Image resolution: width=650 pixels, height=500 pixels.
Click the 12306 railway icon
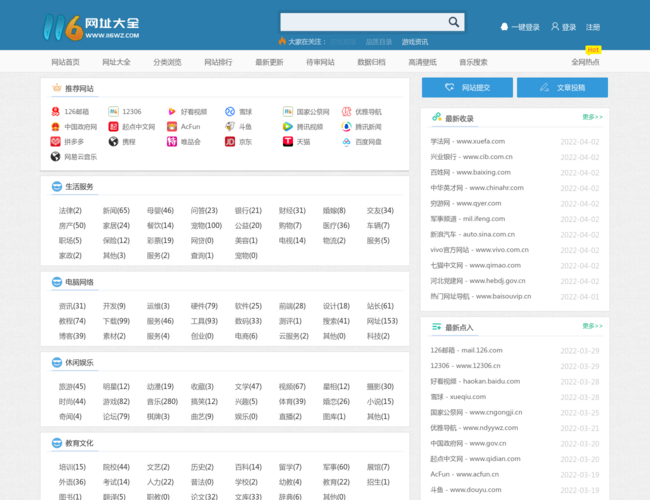tap(114, 112)
